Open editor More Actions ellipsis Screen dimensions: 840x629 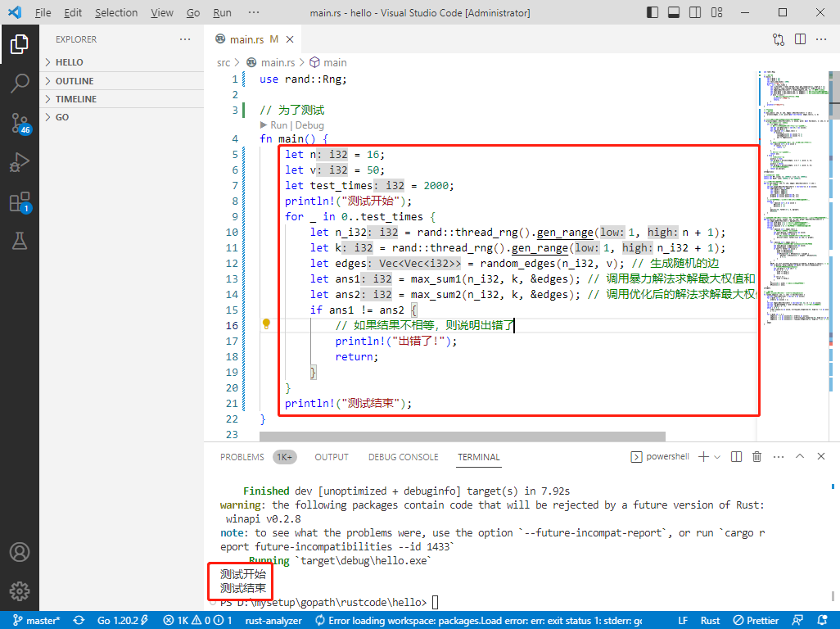[820, 39]
